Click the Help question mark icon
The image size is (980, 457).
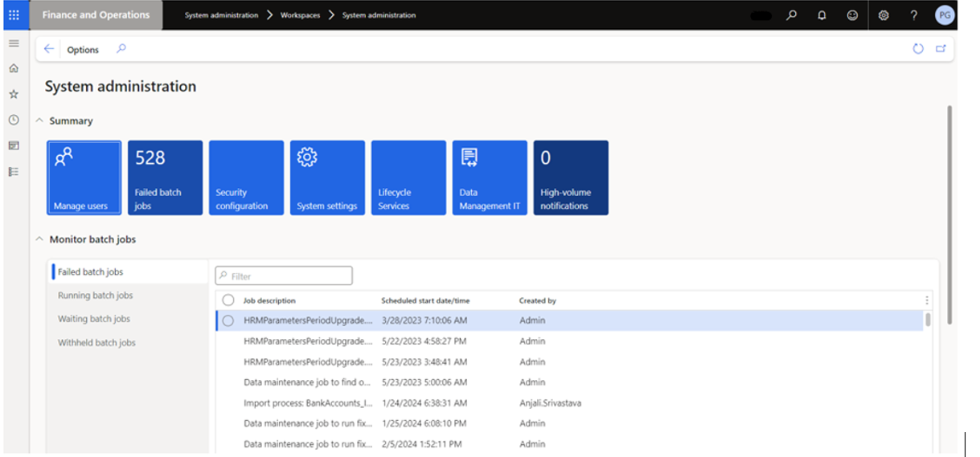[914, 15]
